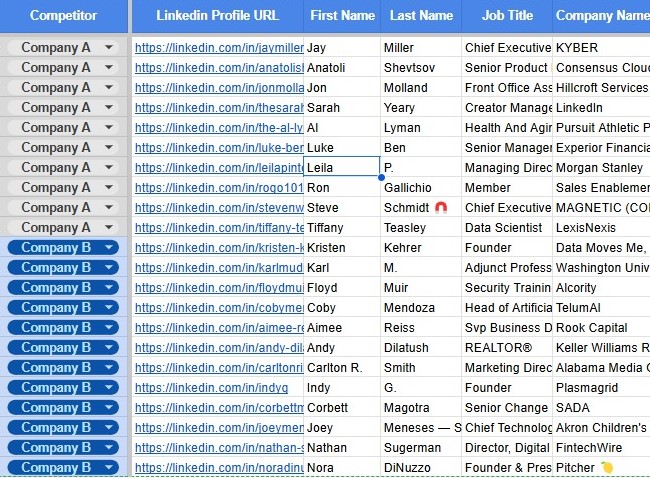Open the indyg LinkedIn profile link
Screen dimensions: 650x478
click(211, 388)
